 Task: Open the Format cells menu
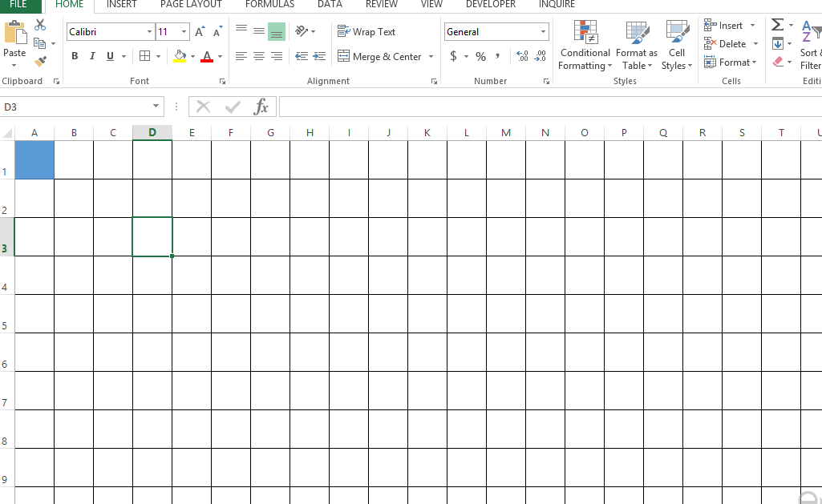731,62
